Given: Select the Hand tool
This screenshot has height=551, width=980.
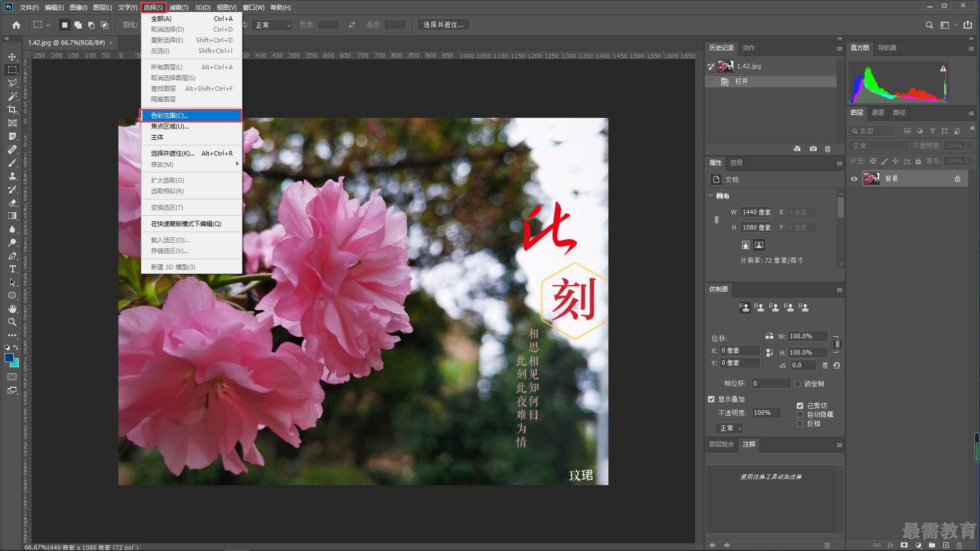Looking at the screenshot, I should pyautogui.click(x=12, y=309).
